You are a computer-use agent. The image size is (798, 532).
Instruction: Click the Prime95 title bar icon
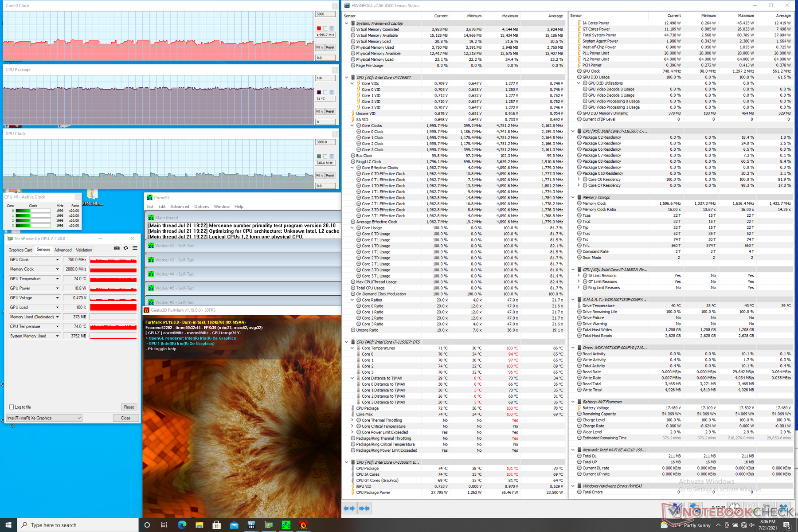[x=149, y=197]
